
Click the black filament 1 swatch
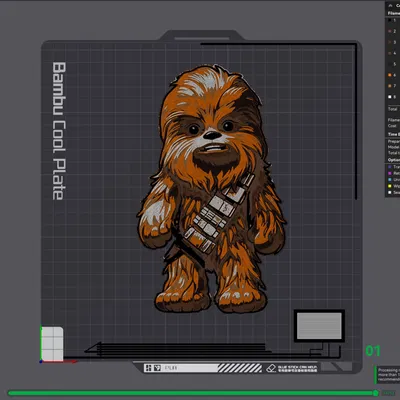point(389,20)
